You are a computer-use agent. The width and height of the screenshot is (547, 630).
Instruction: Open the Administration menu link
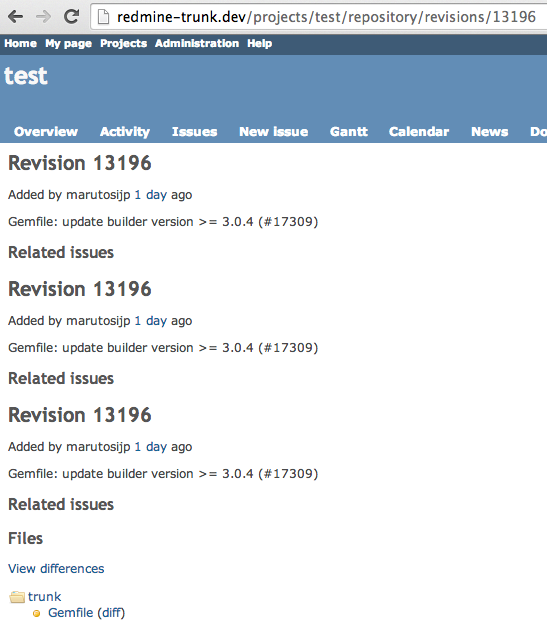[197, 43]
